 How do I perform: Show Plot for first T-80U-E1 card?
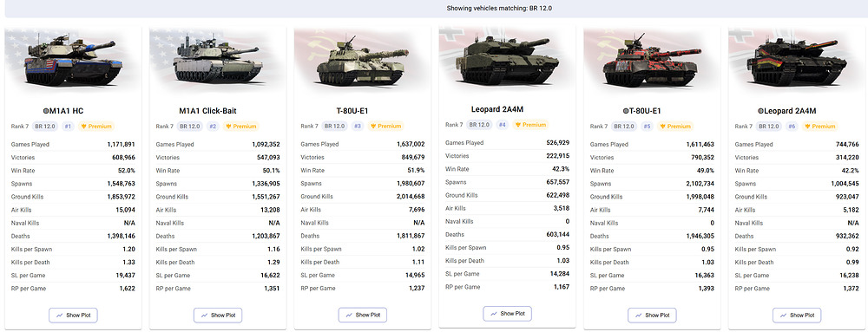363,316
